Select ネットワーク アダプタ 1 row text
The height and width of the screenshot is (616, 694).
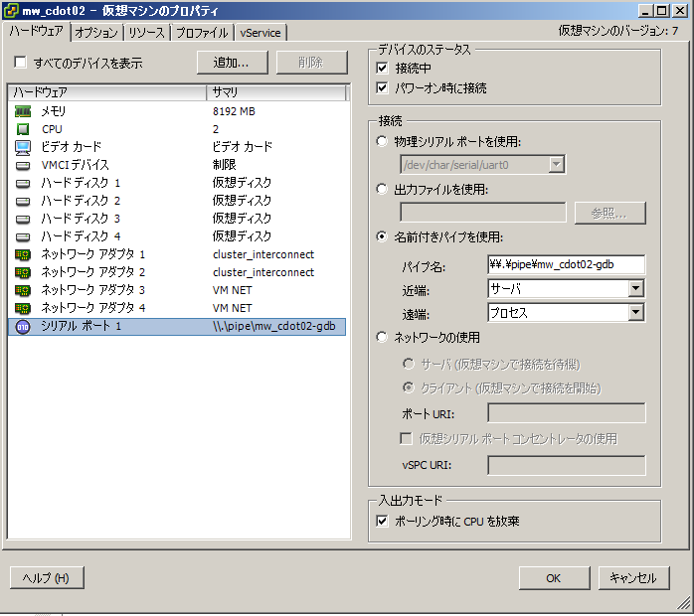[x=92, y=254]
